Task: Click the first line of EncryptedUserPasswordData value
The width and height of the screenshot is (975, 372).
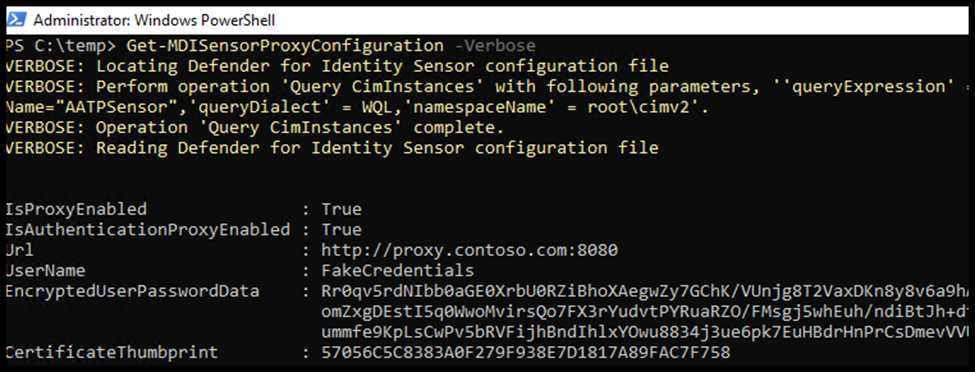Action: click(x=645, y=291)
